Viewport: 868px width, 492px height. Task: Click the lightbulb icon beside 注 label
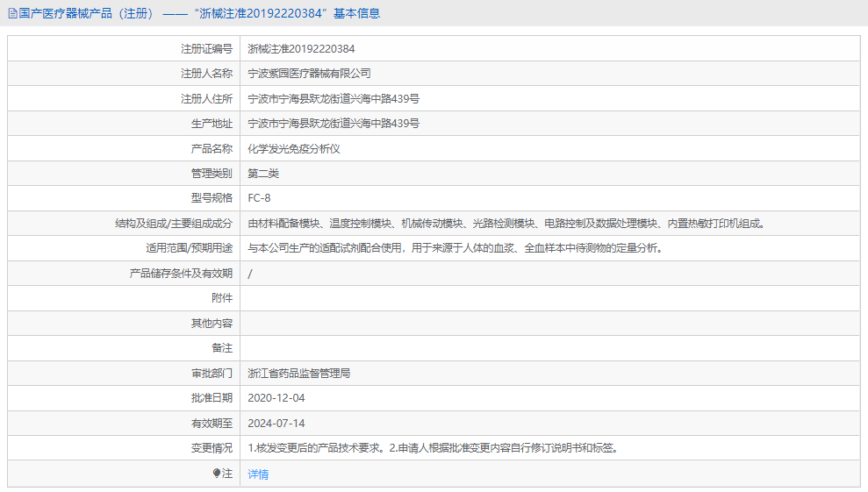[217, 474]
